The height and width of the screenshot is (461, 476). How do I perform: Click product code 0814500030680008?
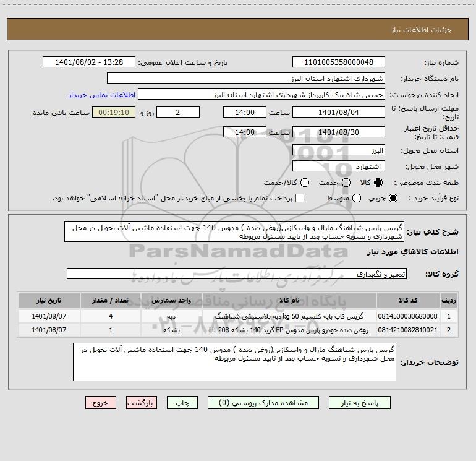click(x=408, y=316)
